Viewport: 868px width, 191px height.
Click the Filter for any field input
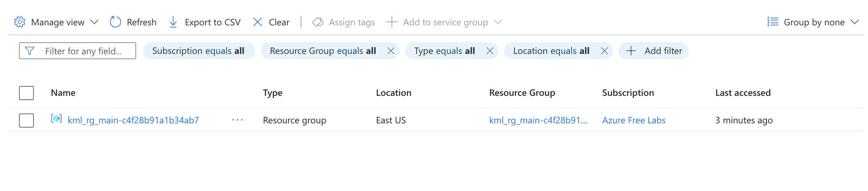point(83,51)
